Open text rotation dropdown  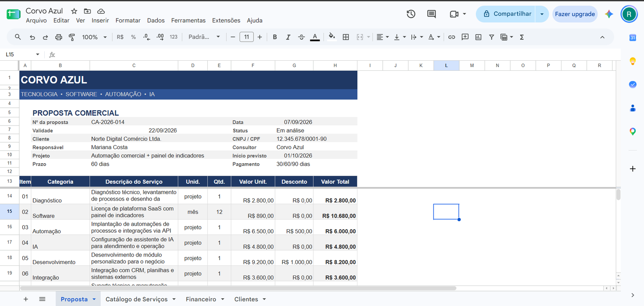[434, 37]
